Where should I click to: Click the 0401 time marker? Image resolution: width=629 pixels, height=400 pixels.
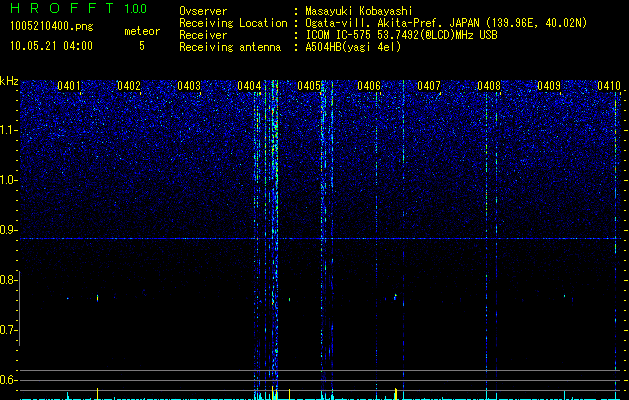pos(69,86)
